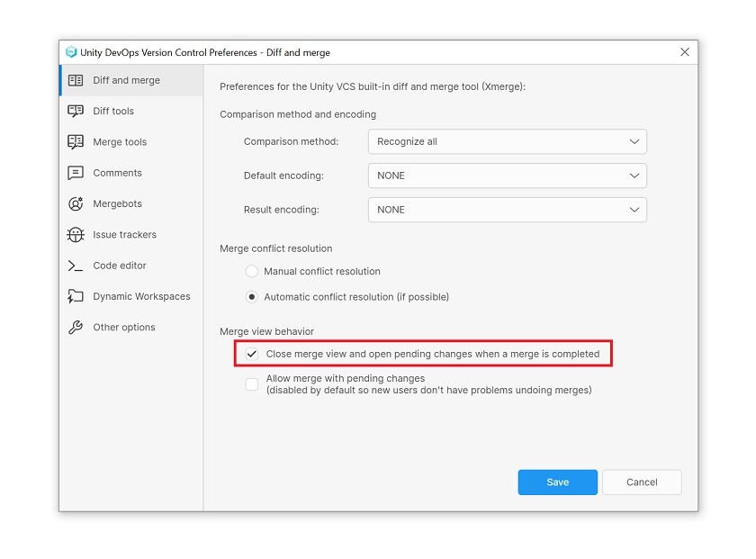The image size is (756, 559).
Task: Click the Mergebots robot icon
Action: (x=76, y=203)
